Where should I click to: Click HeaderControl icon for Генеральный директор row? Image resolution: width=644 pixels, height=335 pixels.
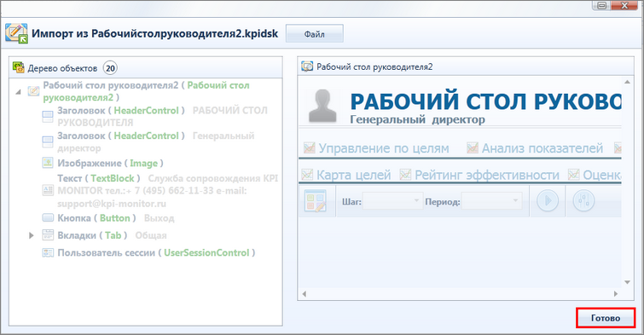click(x=48, y=142)
